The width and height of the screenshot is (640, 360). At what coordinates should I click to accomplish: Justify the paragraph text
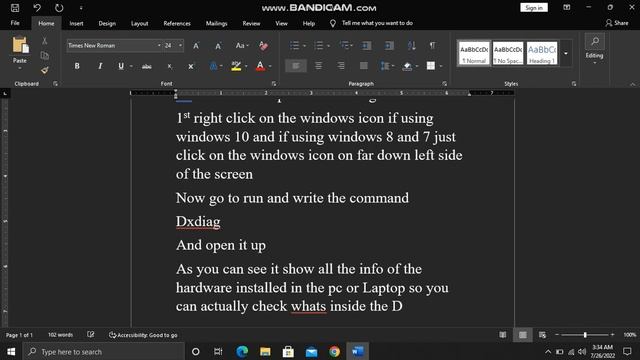tap(363, 66)
